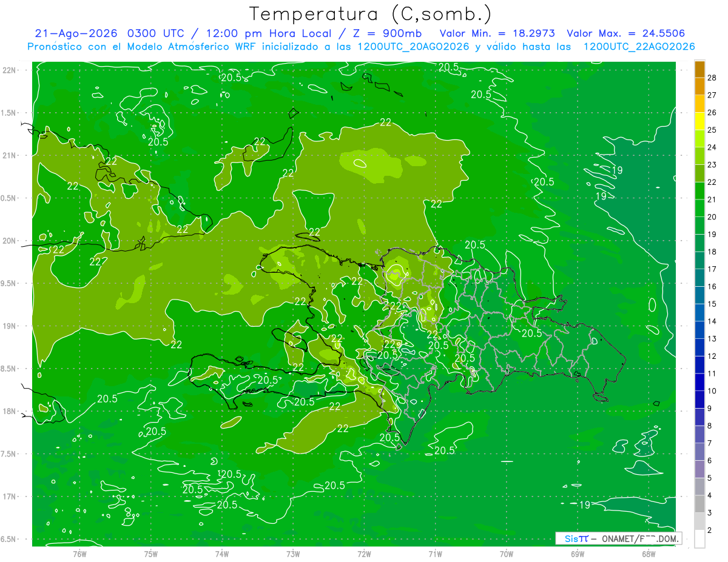Click the color scale label "25"
Screen dimensions: 728x562
pyautogui.click(x=712, y=130)
